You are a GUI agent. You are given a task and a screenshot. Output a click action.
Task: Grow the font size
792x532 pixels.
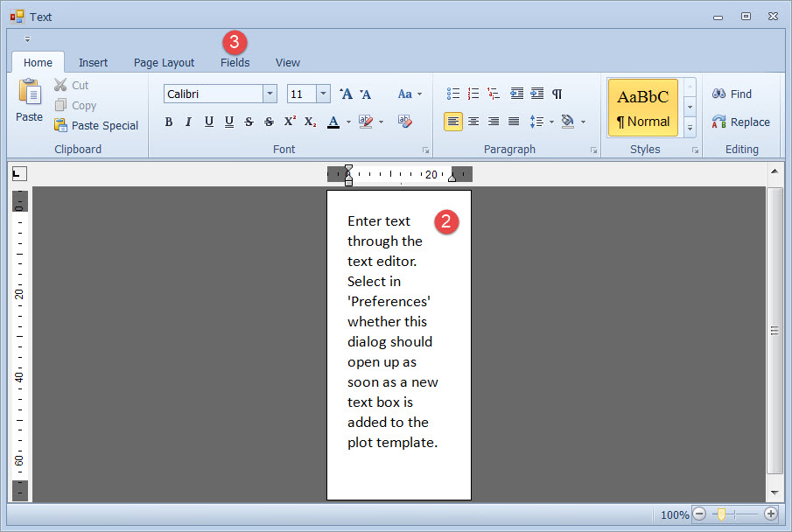click(x=346, y=94)
